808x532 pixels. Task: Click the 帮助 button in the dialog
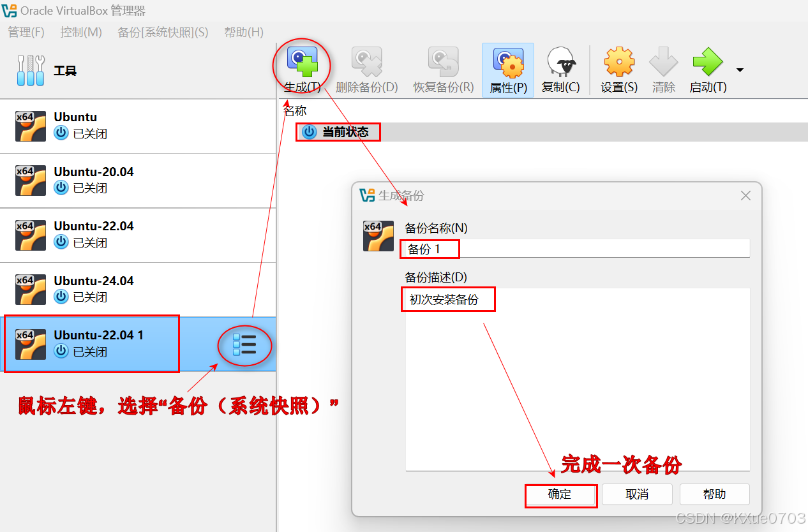tap(714, 494)
